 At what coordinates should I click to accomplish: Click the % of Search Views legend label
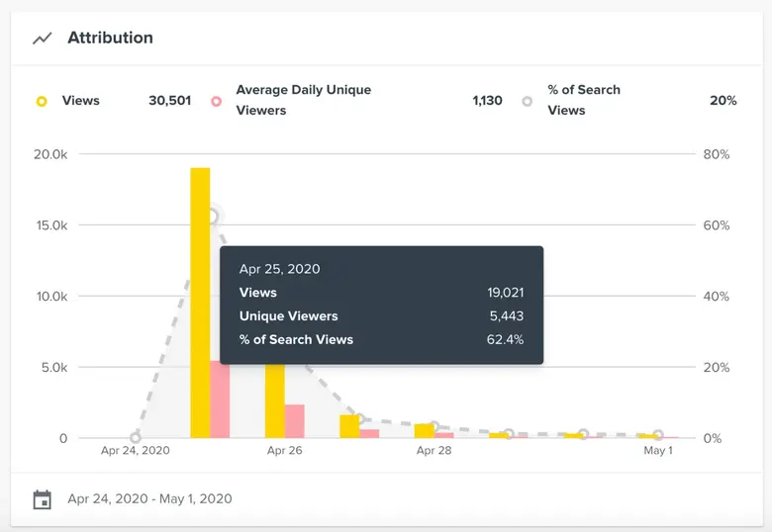[x=583, y=100]
